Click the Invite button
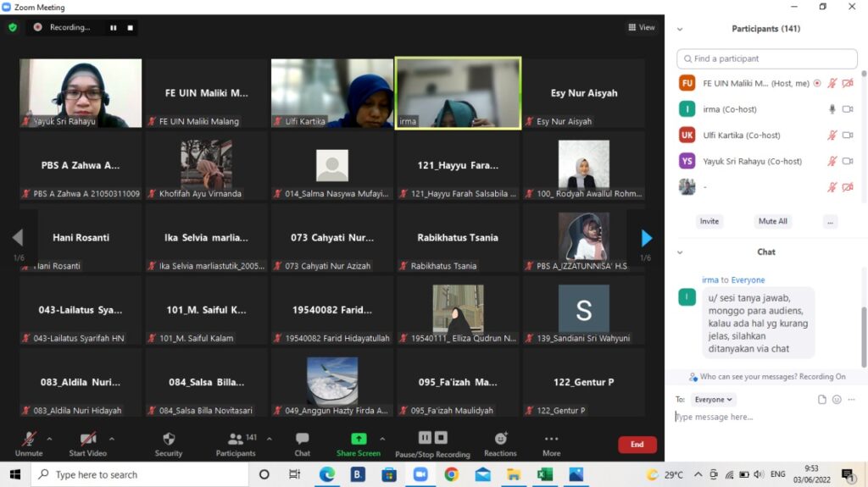 [x=709, y=221]
